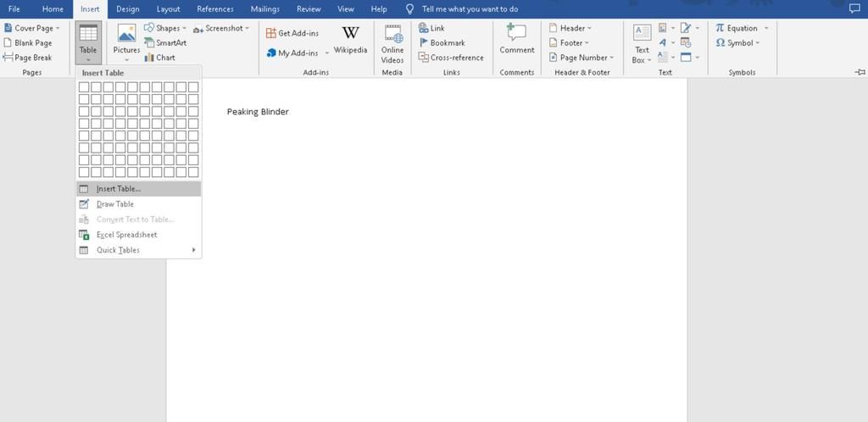
Task: Add a new Comment
Action: point(517,39)
